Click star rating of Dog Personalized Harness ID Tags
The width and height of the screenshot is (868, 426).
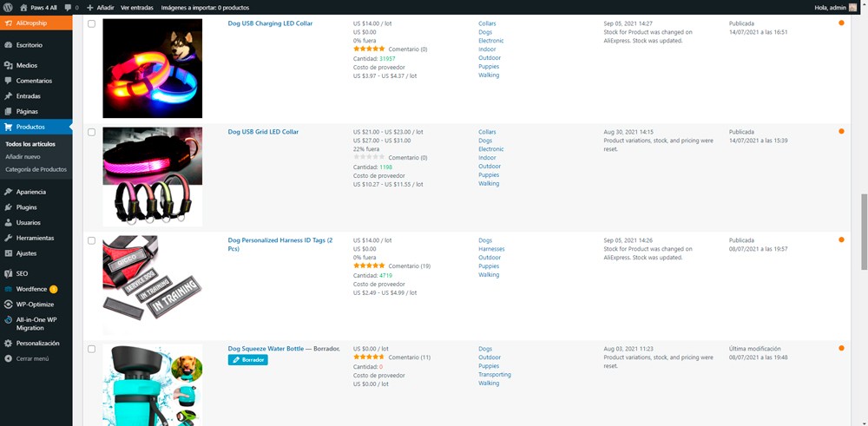tap(369, 265)
